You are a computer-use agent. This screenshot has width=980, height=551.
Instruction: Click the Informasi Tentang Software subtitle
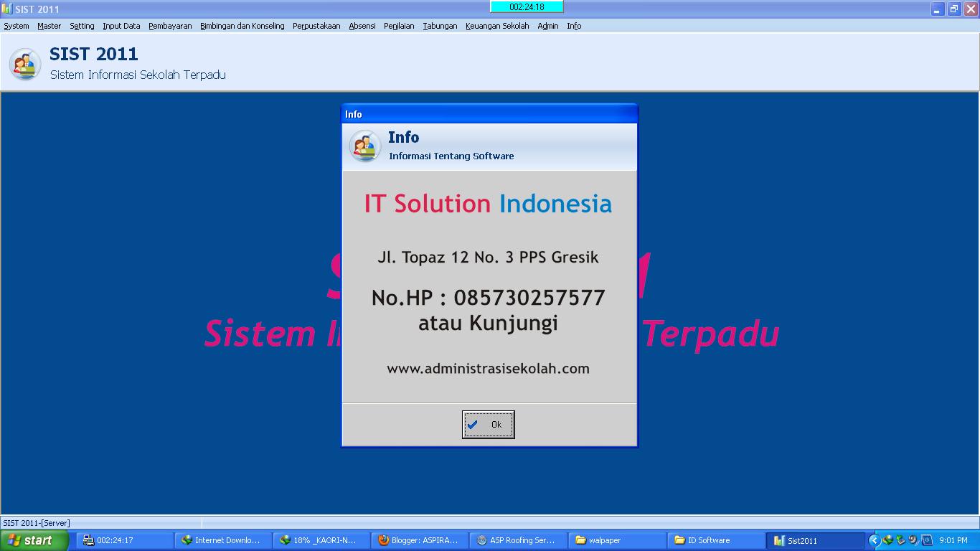(x=451, y=156)
